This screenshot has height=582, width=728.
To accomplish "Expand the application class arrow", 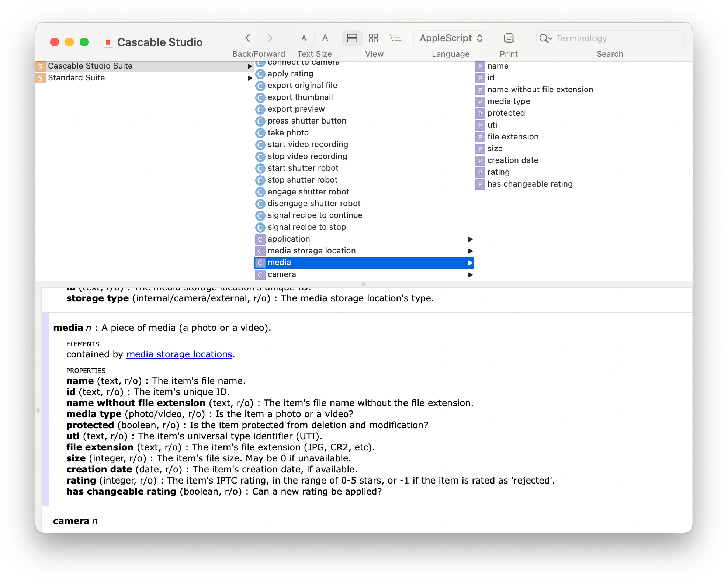I will (470, 239).
